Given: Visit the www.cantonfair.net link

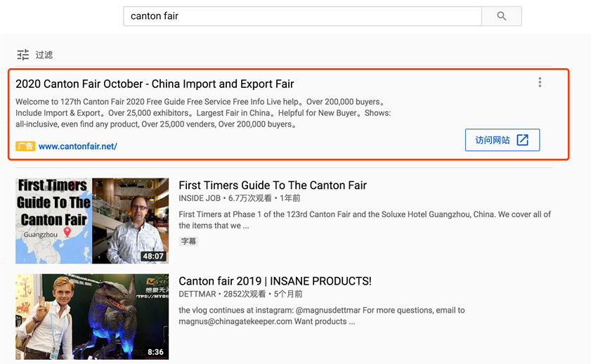Looking at the screenshot, I should click(78, 146).
